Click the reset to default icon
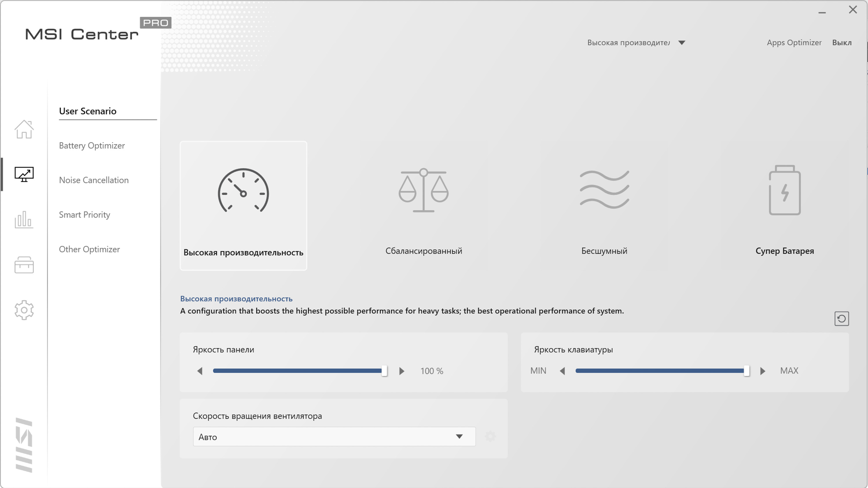Image resolution: width=868 pixels, height=488 pixels. [841, 319]
